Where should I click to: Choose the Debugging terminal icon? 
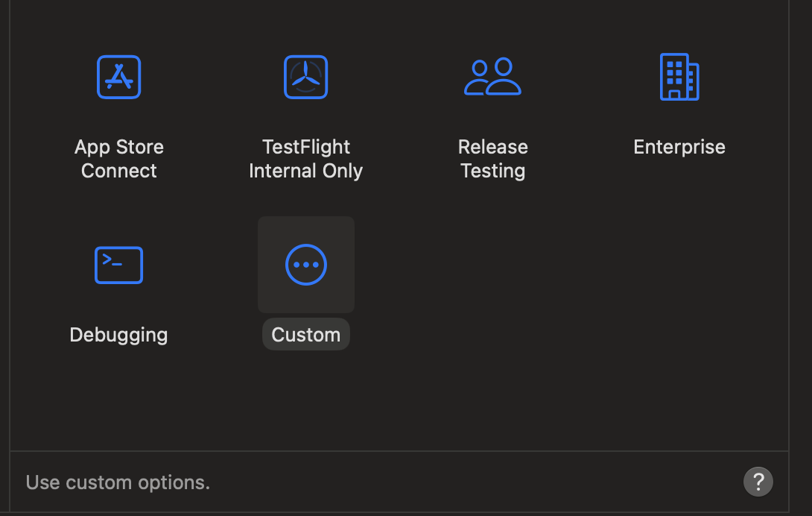coord(118,265)
